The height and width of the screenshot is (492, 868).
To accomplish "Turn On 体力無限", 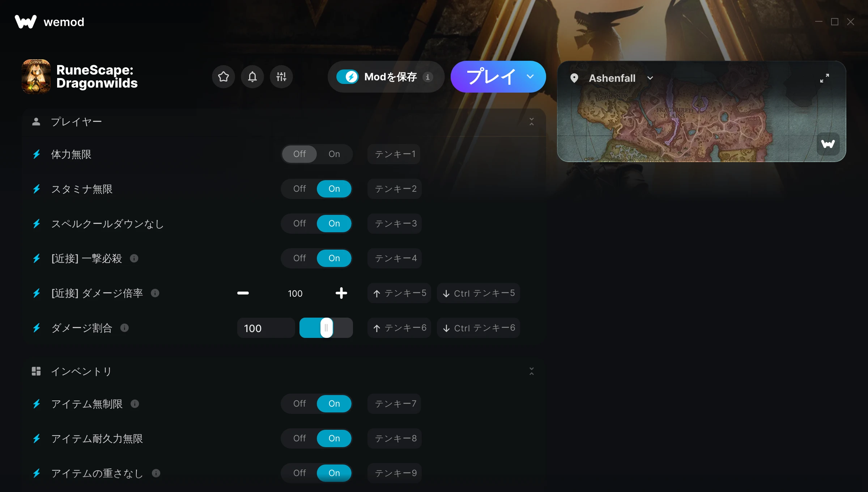I will pos(334,154).
